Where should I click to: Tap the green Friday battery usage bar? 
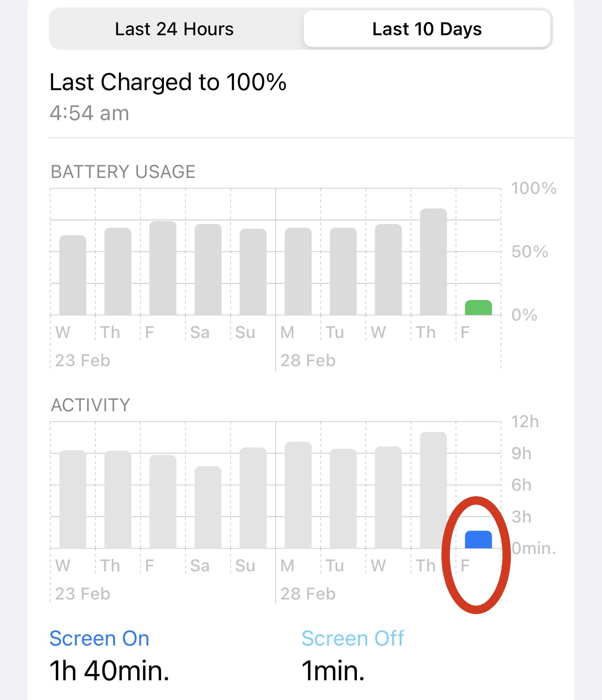click(x=478, y=308)
